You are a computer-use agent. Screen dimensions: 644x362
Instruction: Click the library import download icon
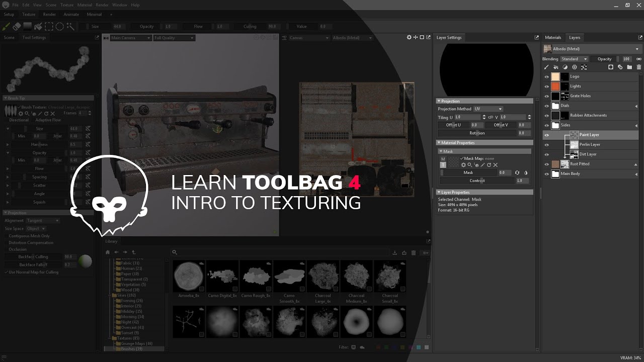pos(395,252)
